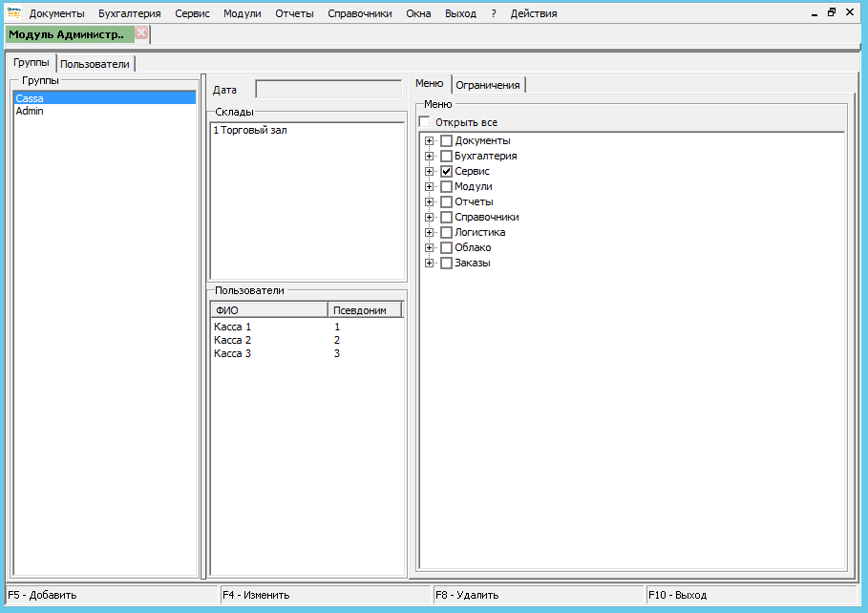Select user Касса 2 in table
Screen dimensions: 868x613
click(233, 340)
